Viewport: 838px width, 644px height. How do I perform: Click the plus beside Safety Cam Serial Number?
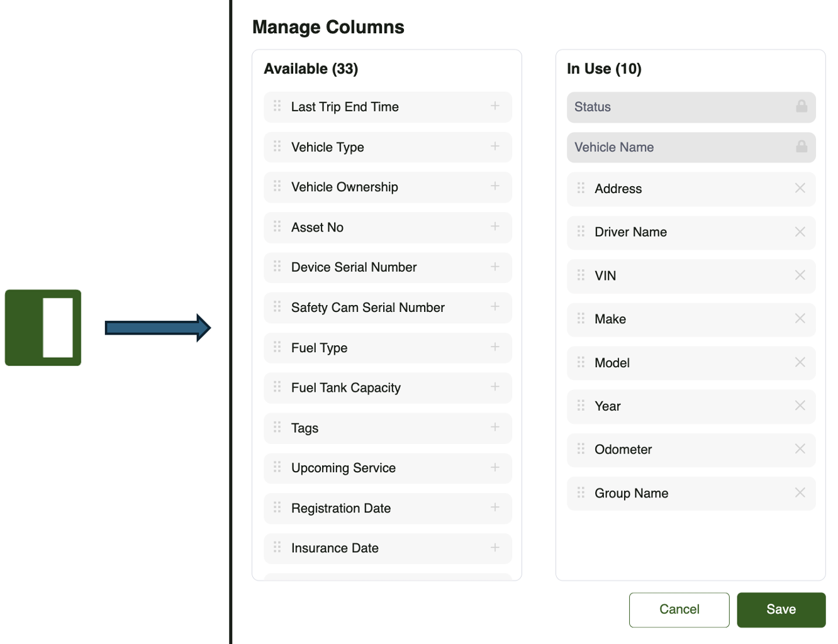(x=495, y=307)
